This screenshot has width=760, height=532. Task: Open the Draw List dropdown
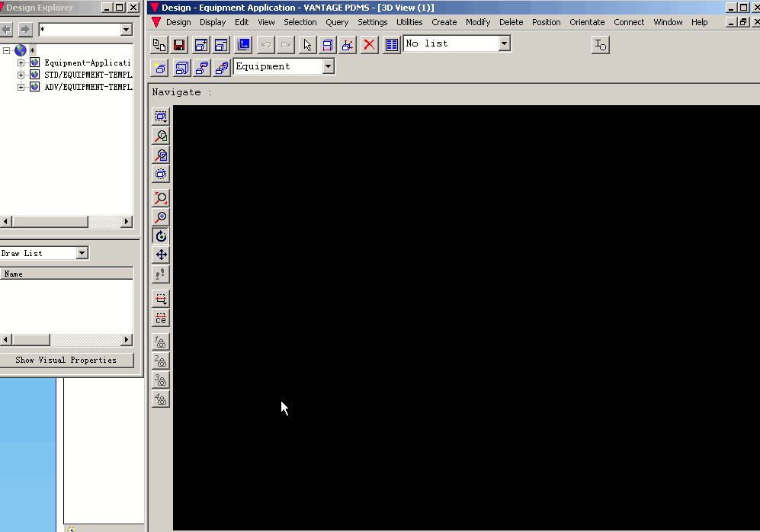(82, 253)
